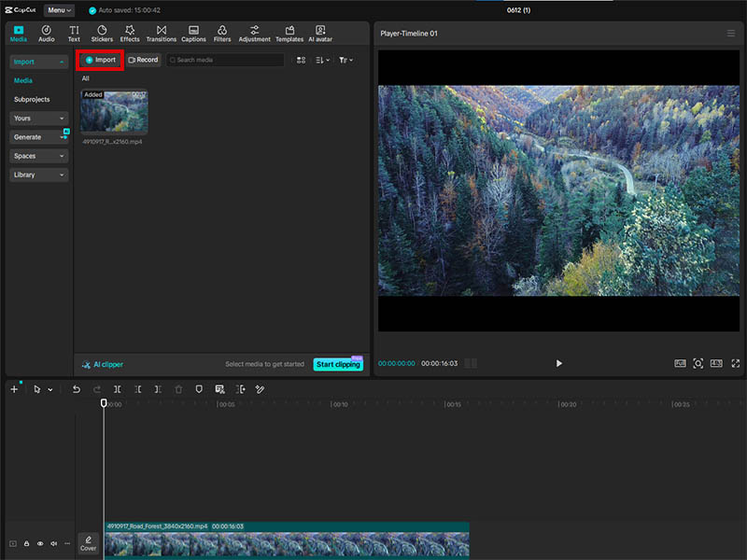Click the plus add-track icon in timeline
The height and width of the screenshot is (560, 747).
pos(14,389)
